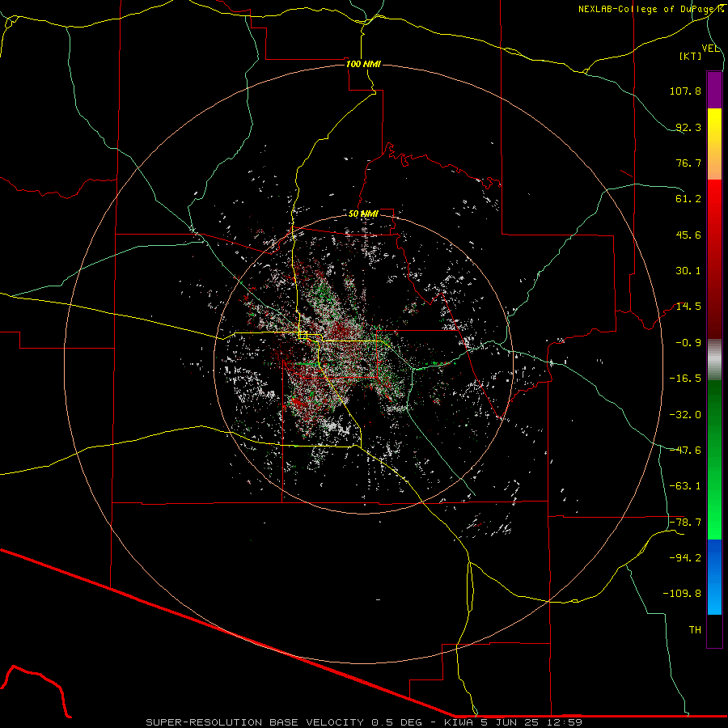Image resolution: width=728 pixels, height=728 pixels.
Task: Select the -0.9 velocity scale value
Action: pos(688,343)
